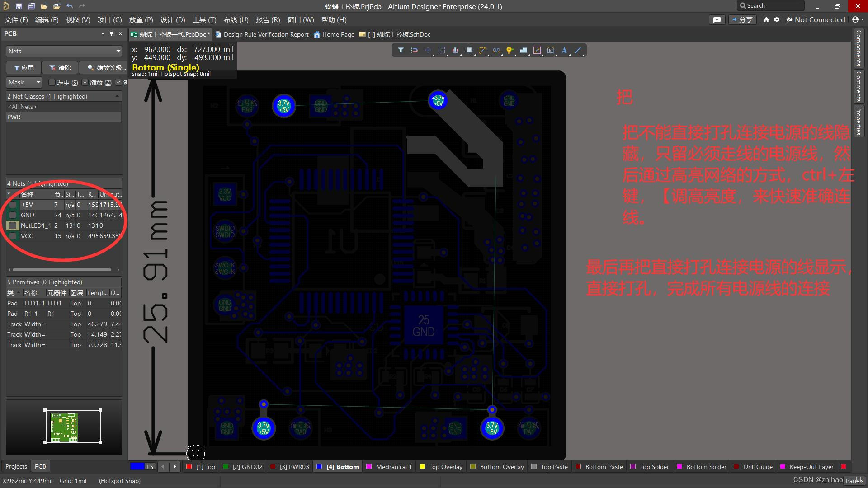Click the Top Overlay layer color swatch
The width and height of the screenshot is (868, 488).
tap(422, 466)
